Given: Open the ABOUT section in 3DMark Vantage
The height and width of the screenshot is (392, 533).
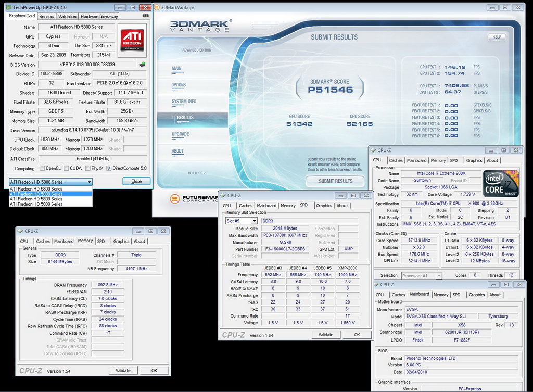Looking at the screenshot, I should [177, 151].
